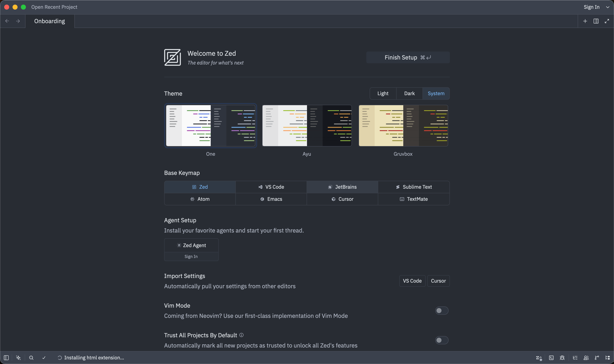Click the plus new tab icon
Screen dimensions: 614x364
[x=585, y=21]
